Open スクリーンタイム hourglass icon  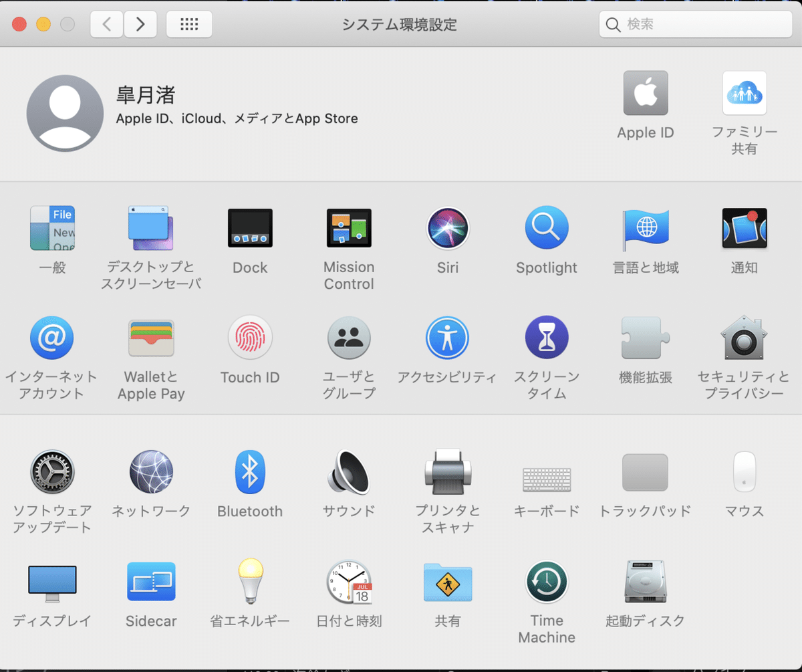tap(547, 338)
